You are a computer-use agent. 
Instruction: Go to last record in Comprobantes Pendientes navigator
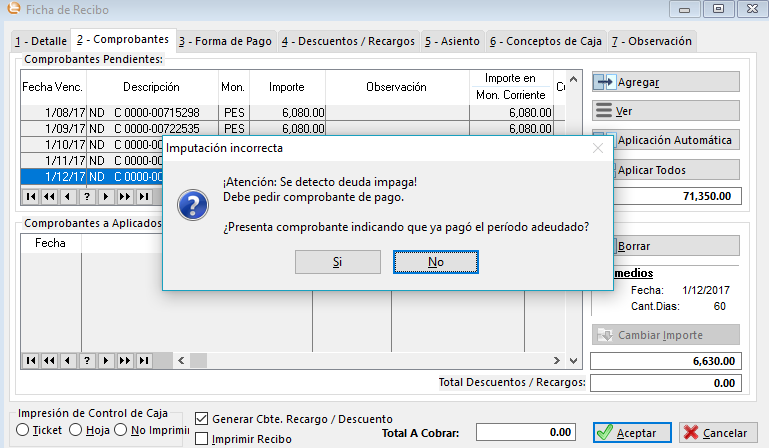[144, 196]
